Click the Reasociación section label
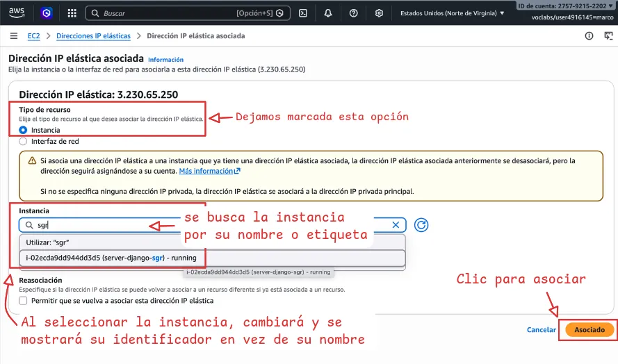 [x=40, y=280]
